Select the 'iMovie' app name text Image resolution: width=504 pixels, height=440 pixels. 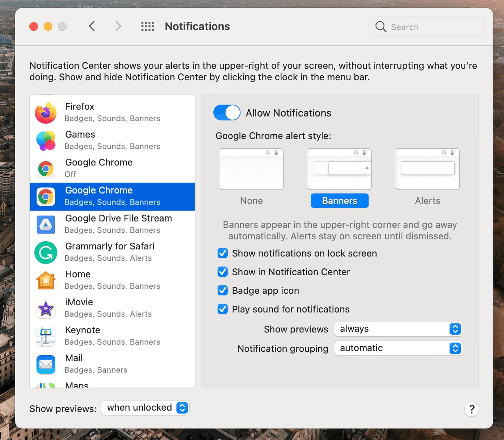[79, 302]
